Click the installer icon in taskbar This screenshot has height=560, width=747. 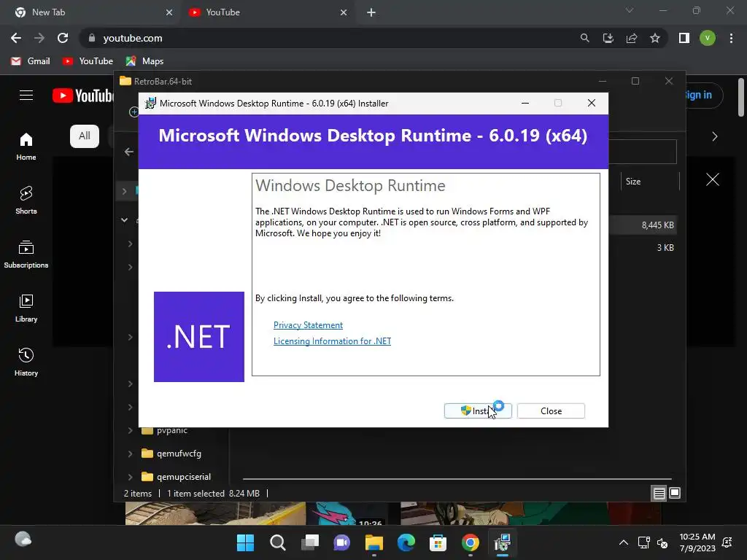coord(502,542)
